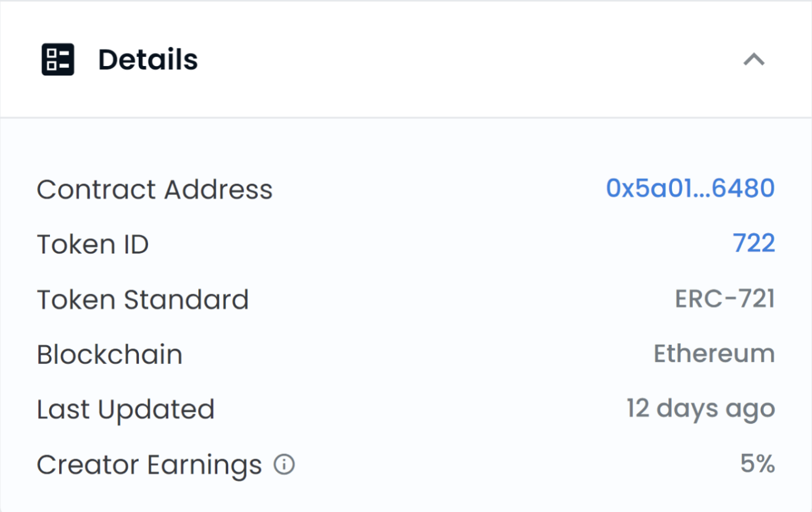Click the Details heading text
Image resolution: width=812 pixels, height=512 pixels.
tap(148, 60)
